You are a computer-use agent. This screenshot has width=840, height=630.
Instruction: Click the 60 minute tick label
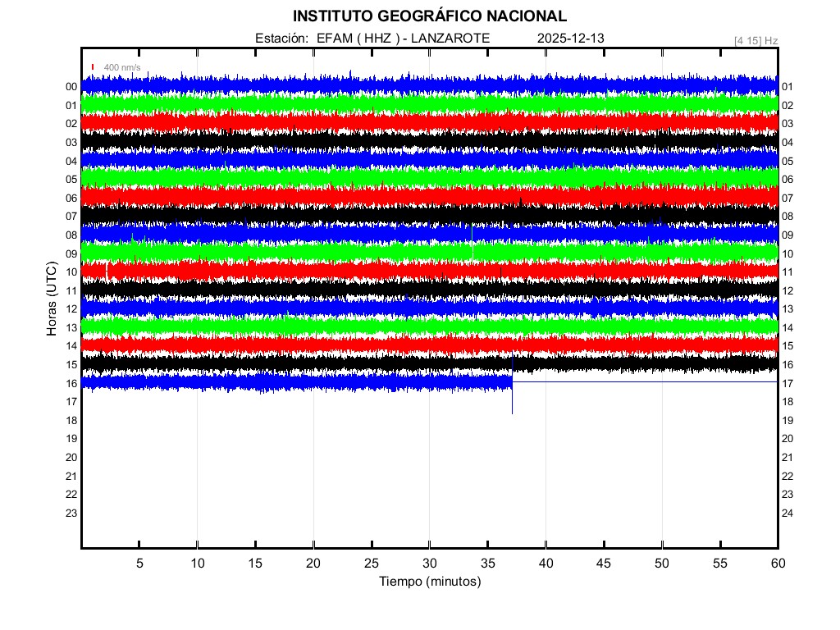tap(778, 563)
